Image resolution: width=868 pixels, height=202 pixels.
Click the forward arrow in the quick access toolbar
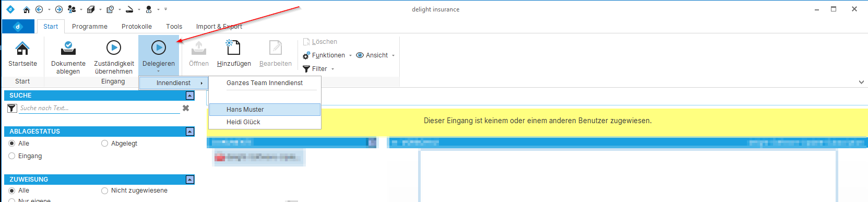pyautogui.click(x=59, y=9)
